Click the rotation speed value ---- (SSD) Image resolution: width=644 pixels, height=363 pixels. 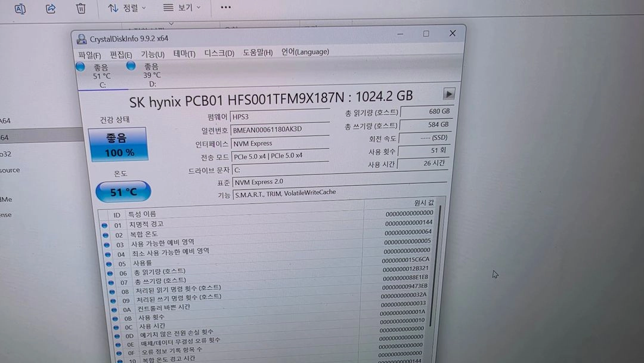click(425, 138)
